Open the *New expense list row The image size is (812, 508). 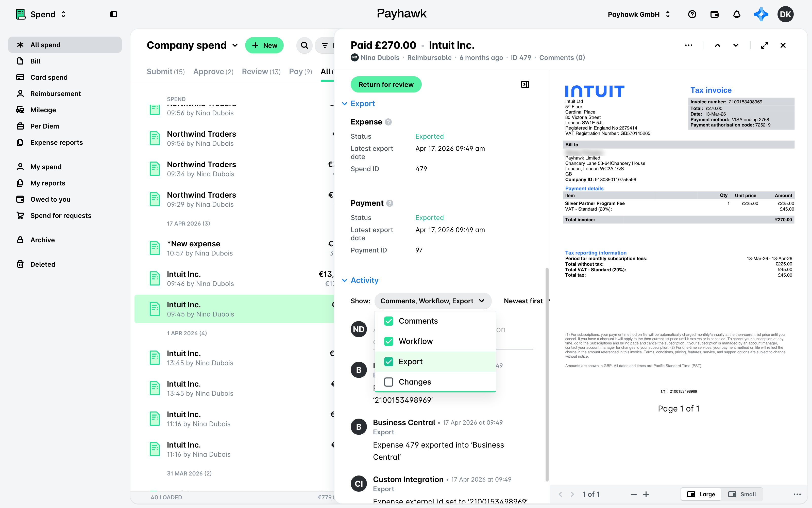click(x=234, y=248)
